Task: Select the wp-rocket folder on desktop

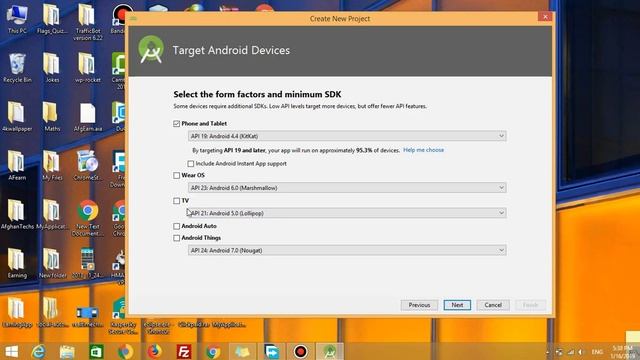Action: click(87, 68)
